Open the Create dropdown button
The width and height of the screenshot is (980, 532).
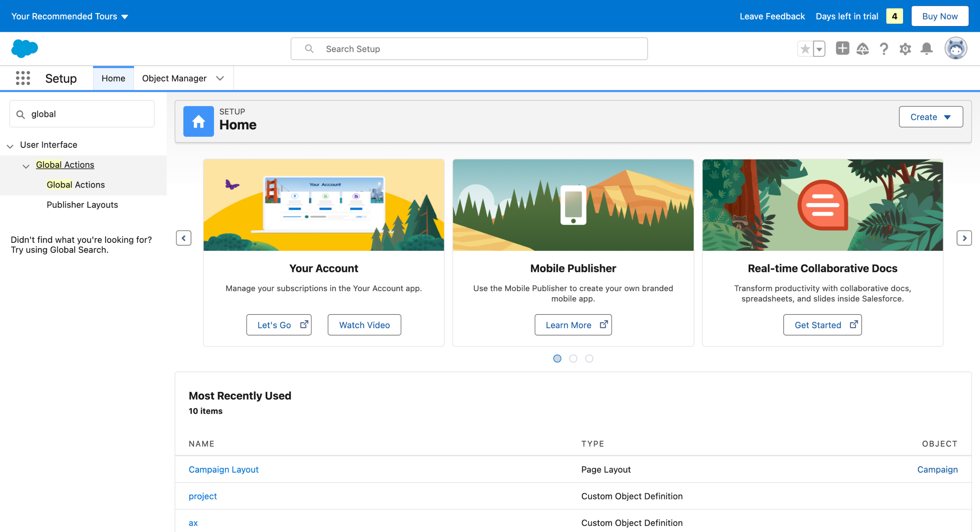click(931, 117)
